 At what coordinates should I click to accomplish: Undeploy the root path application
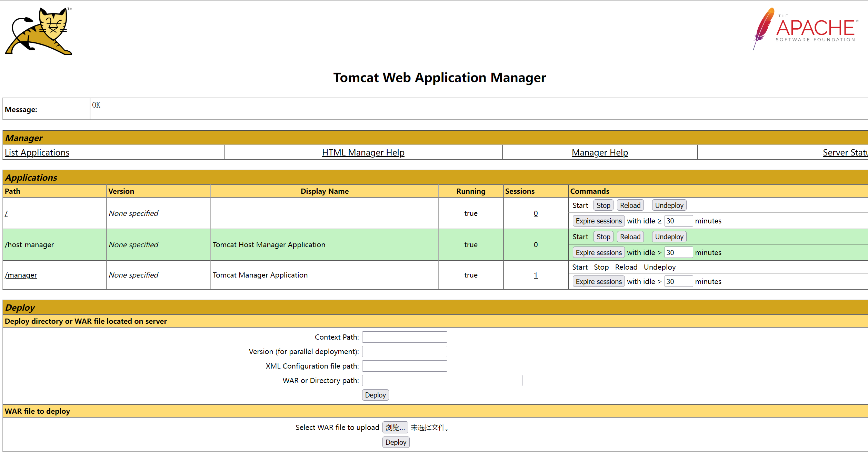(x=669, y=205)
